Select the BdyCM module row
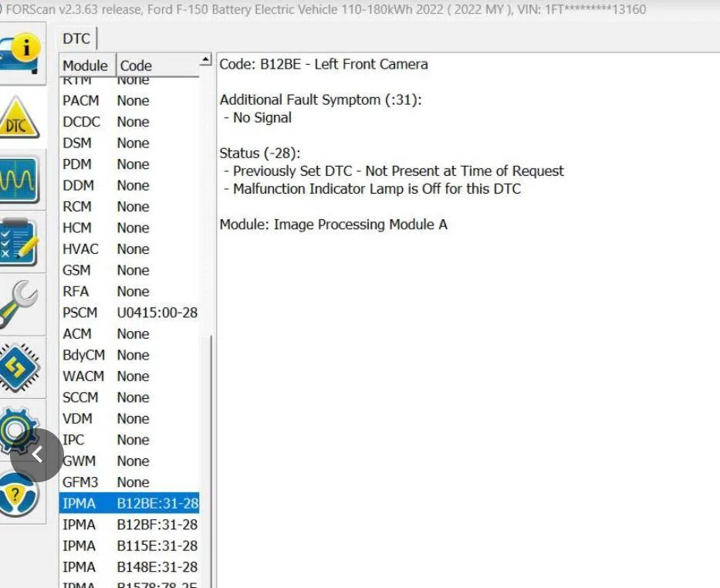 [129, 355]
